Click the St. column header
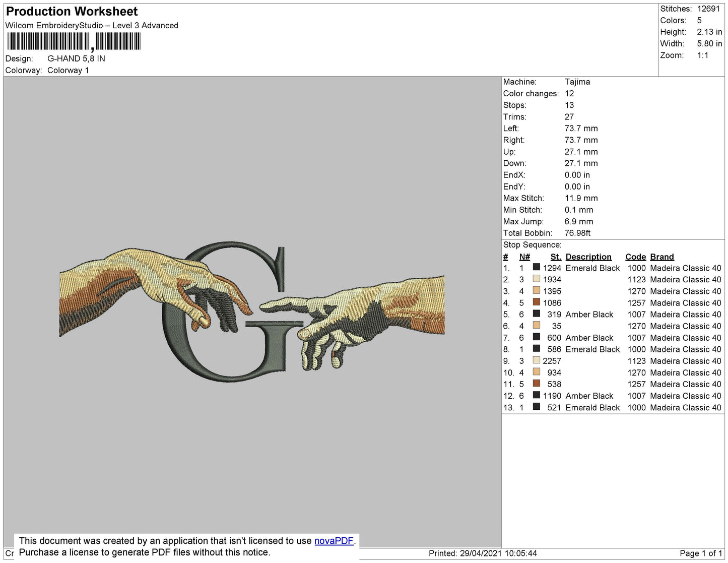Image resolution: width=728 pixels, height=563 pixels. [x=556, y=257]
